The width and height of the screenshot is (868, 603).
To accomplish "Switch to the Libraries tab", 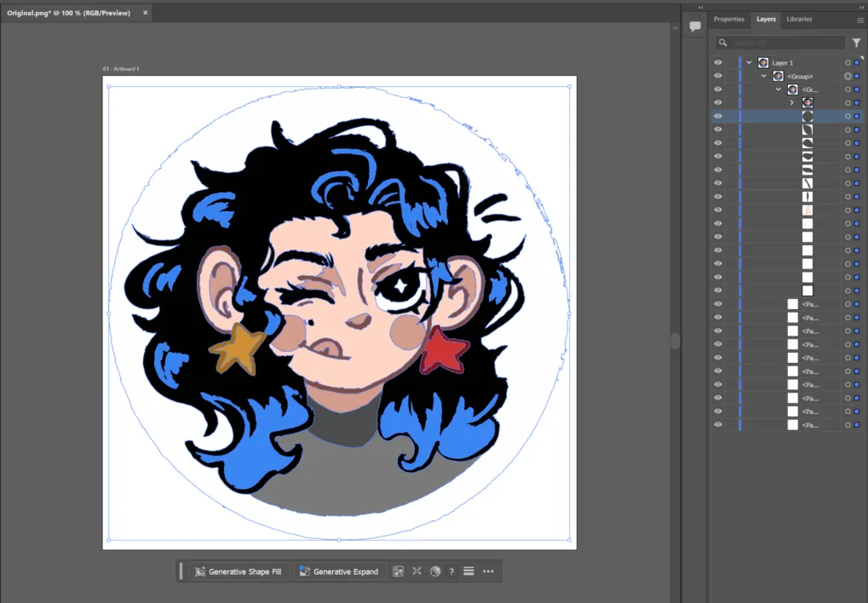I will (799, 19).
